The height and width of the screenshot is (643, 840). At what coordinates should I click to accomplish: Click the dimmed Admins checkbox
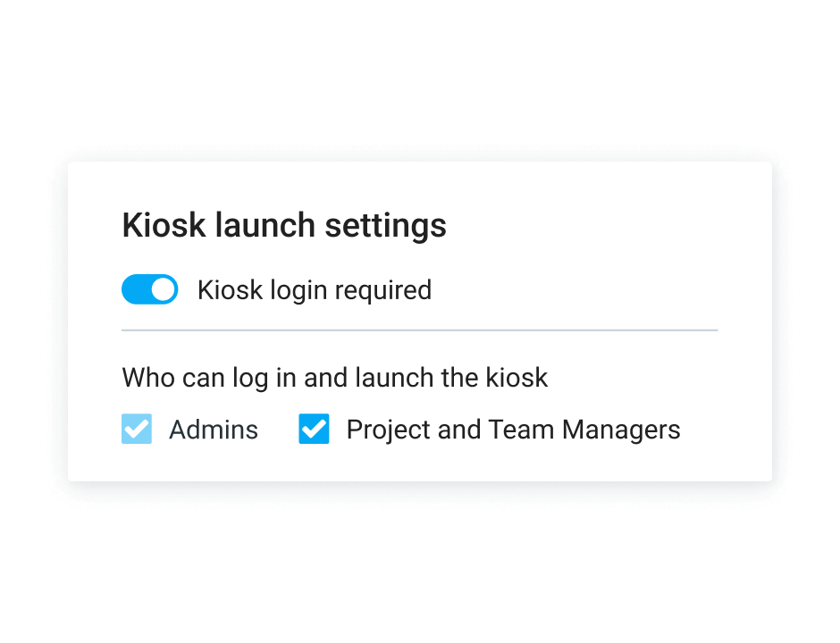click(137, 430)
